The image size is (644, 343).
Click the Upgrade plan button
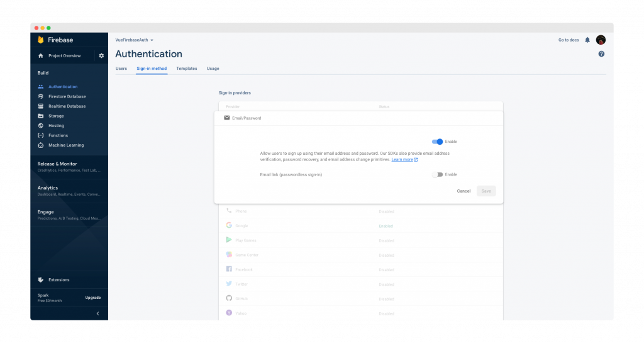pos(93,298)
